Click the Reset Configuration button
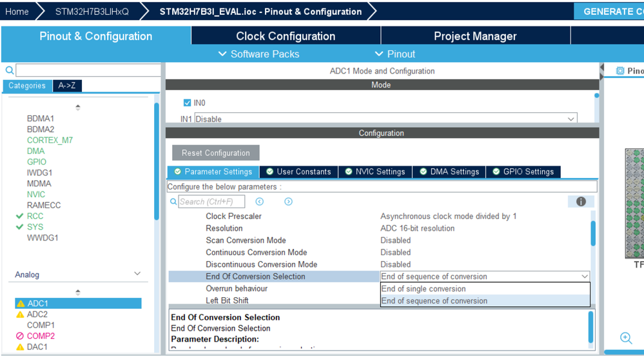 point(215,153)
